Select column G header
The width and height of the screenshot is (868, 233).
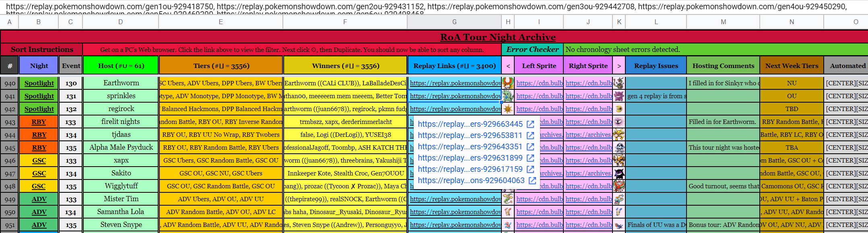[x=454, y=22]
